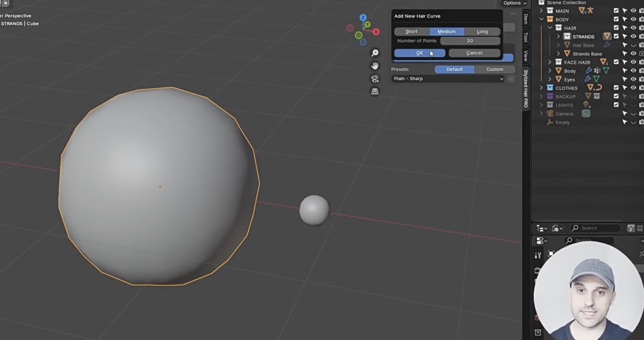Switch to the Custom presets tab
The image size is (644, 340).
click(x=494, y=69)
